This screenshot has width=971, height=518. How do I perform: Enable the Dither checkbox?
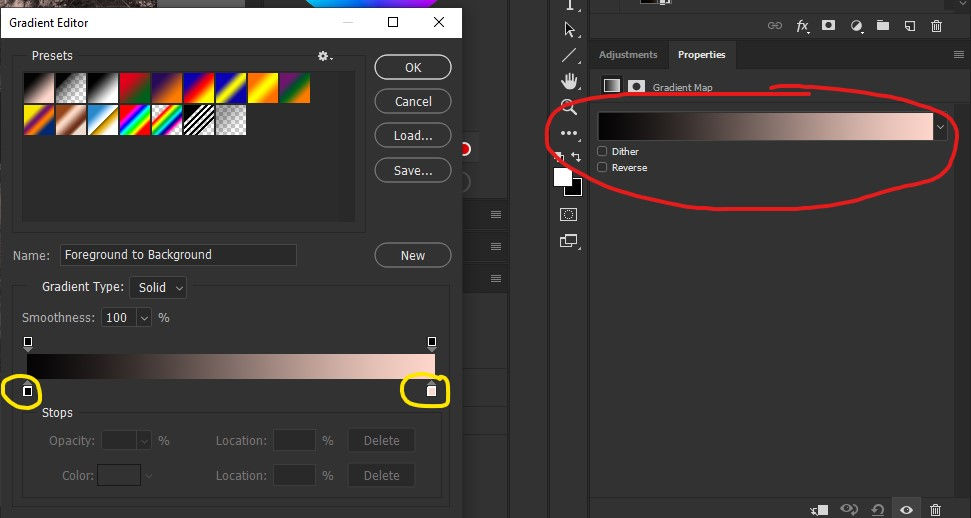click(602, 151)
